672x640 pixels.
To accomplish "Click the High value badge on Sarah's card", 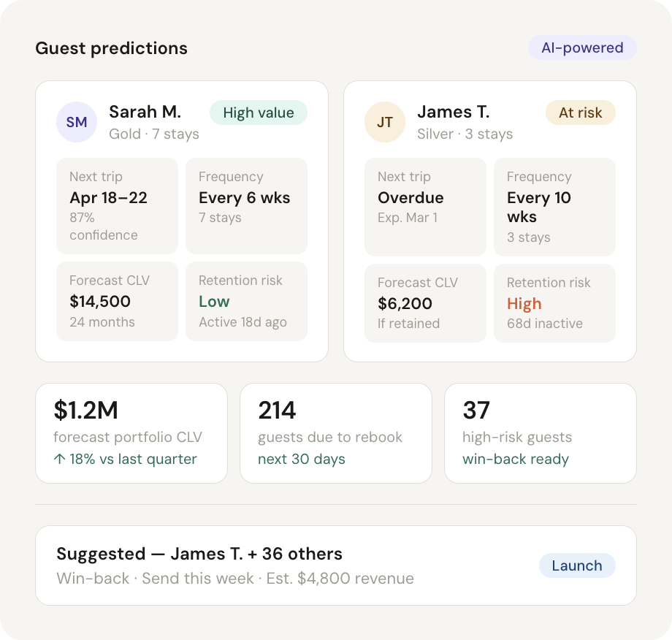I will [x=258, y=113].
